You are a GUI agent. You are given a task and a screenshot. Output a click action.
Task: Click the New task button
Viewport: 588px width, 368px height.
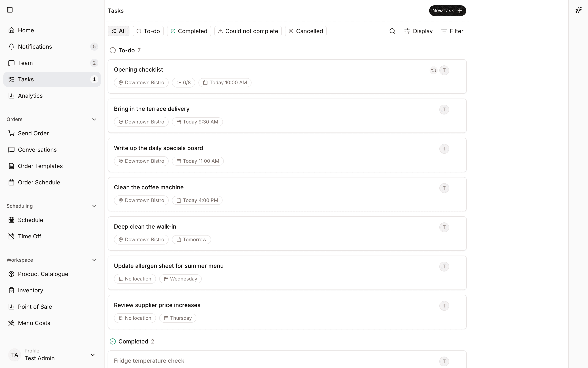pos(447,11)
